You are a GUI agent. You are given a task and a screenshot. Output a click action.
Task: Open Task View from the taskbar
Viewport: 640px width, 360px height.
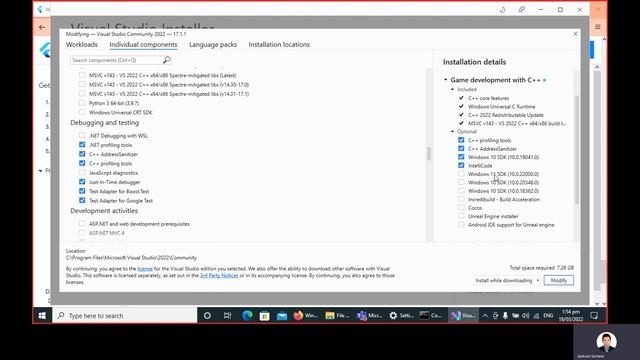(227, 316)
